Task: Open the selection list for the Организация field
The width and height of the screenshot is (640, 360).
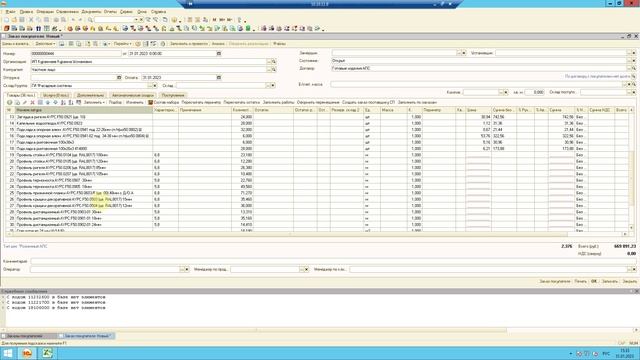Action: click(269, 62)
